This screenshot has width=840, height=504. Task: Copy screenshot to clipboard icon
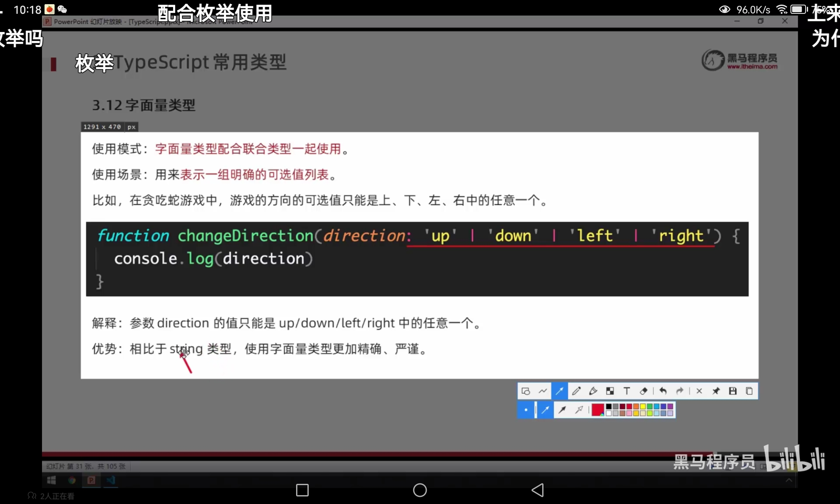point(749,391)
